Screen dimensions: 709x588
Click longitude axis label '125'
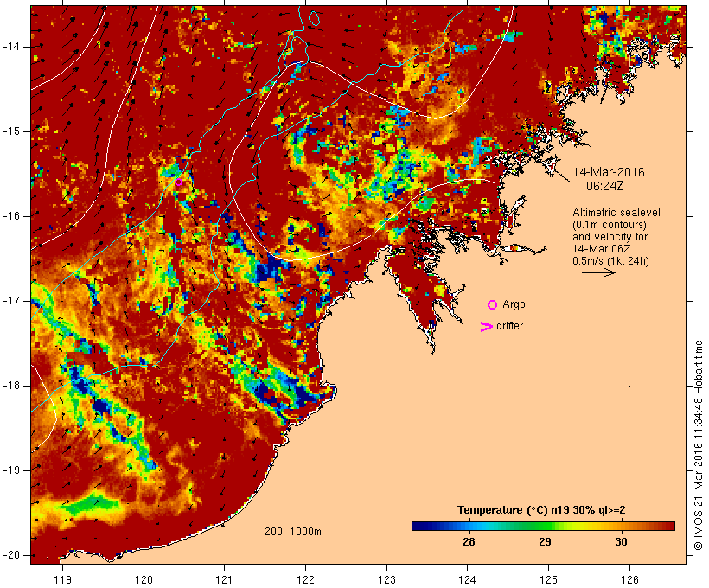pyautogui.click(x=548, y=580)
